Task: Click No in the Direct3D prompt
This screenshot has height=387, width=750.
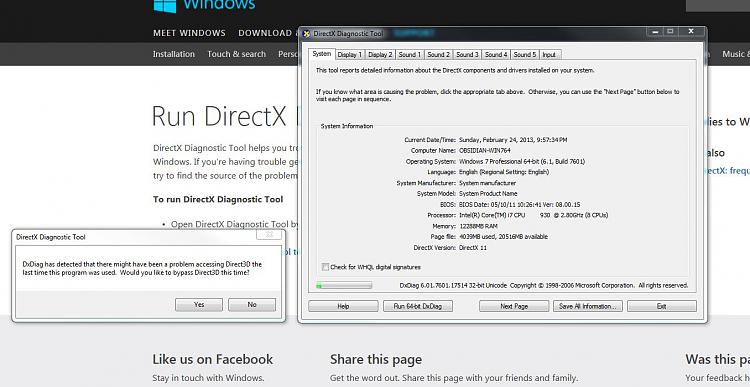Action: (x=252, y=305)
